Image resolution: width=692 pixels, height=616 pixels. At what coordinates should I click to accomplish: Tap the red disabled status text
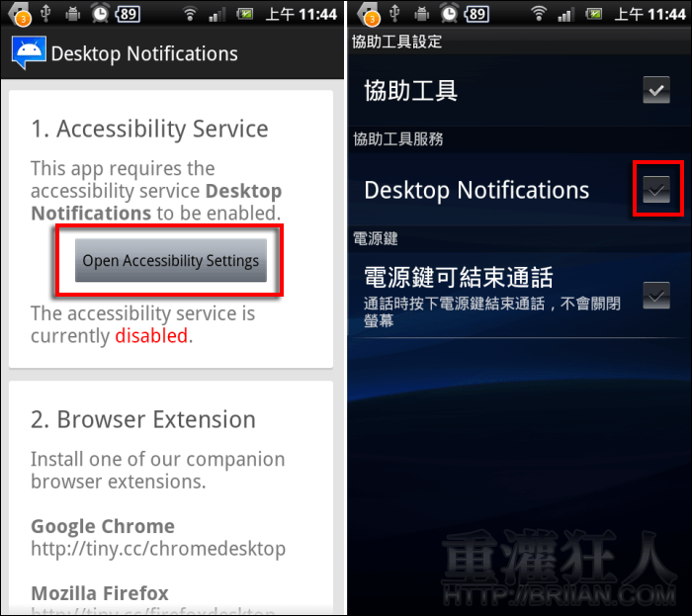pos(151,336)
